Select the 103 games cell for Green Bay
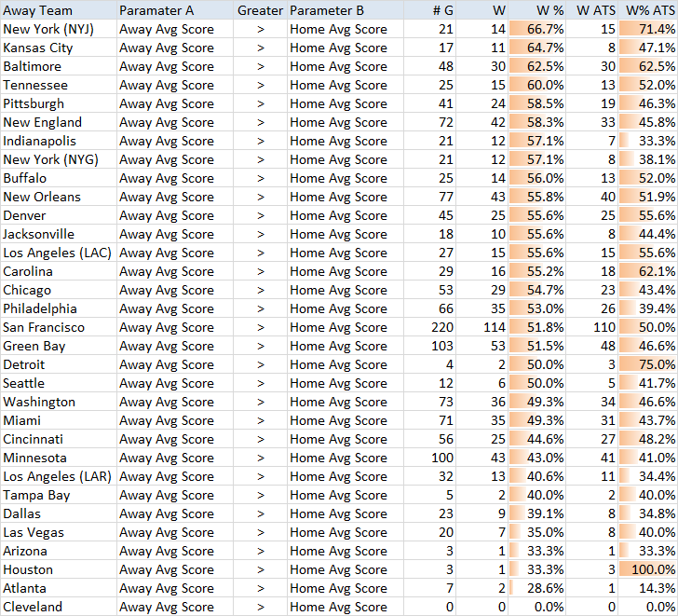The height and width of the screenshot is (616, 678). tap(430, 345)
